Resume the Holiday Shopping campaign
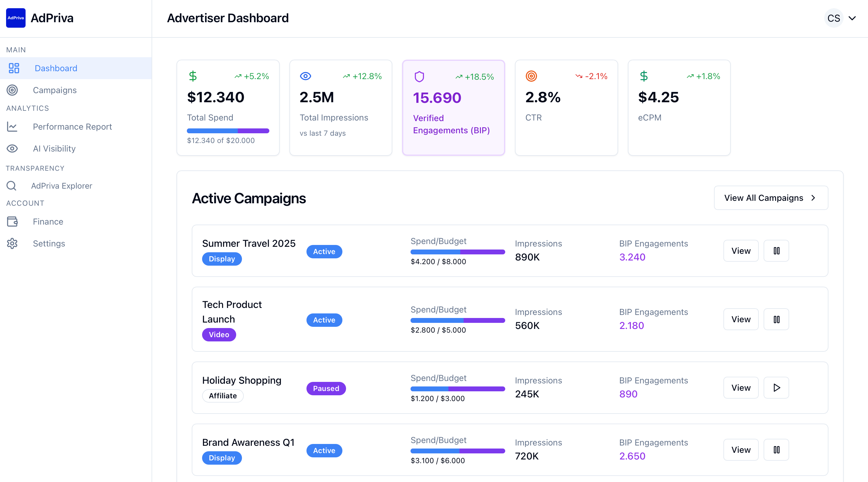Screen dimensions: 868x482 [776, 388]
